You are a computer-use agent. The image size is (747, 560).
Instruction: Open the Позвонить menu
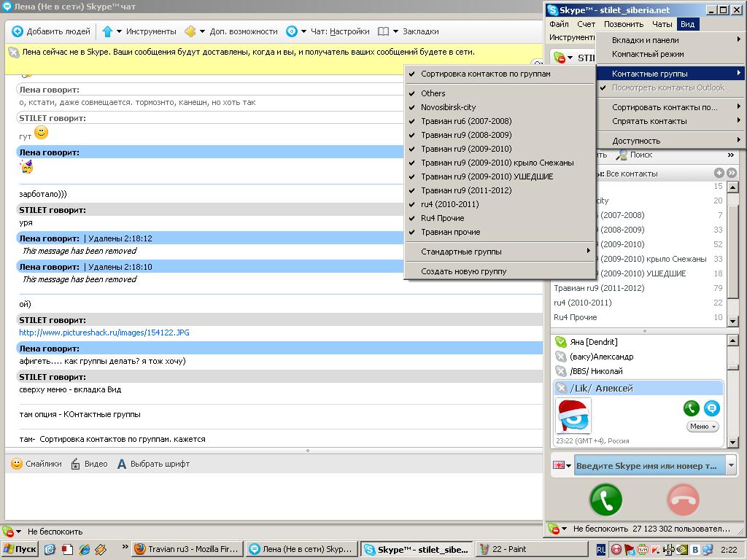pyautogui.click(x=624, y=24)
